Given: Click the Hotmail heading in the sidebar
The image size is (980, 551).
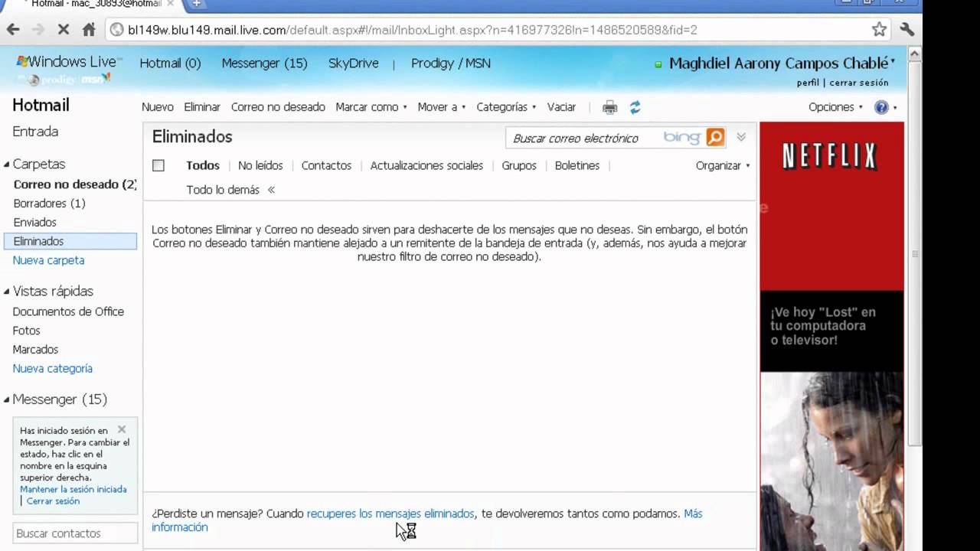Looking at the screenshot, I should pyautogui.click(x=41, y=106).
